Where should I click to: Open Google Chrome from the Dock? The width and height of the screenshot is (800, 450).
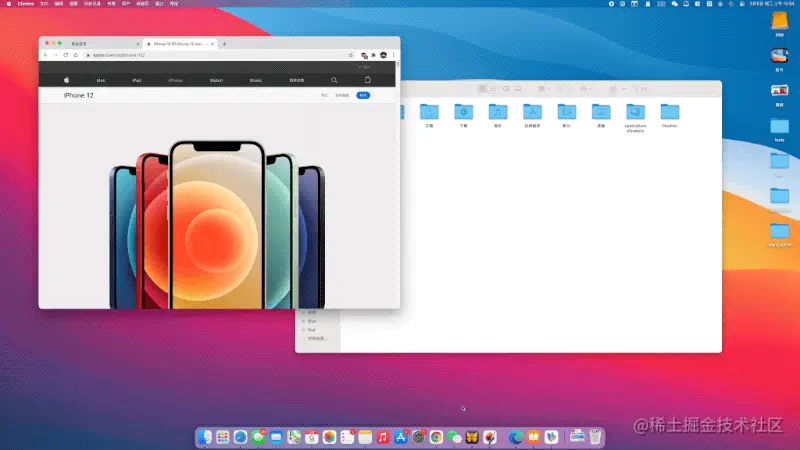click(x=436, y=437)
